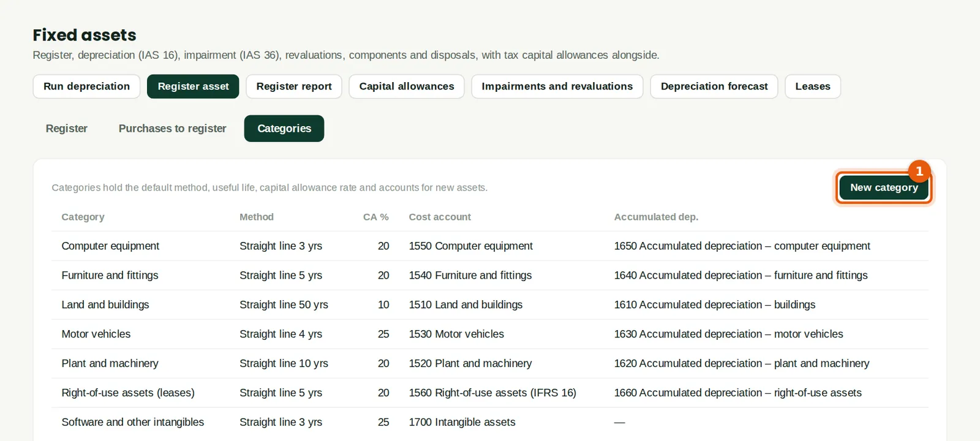Switch to the Leases section
This screenshot has width=980, height=441.
(813, 86)
